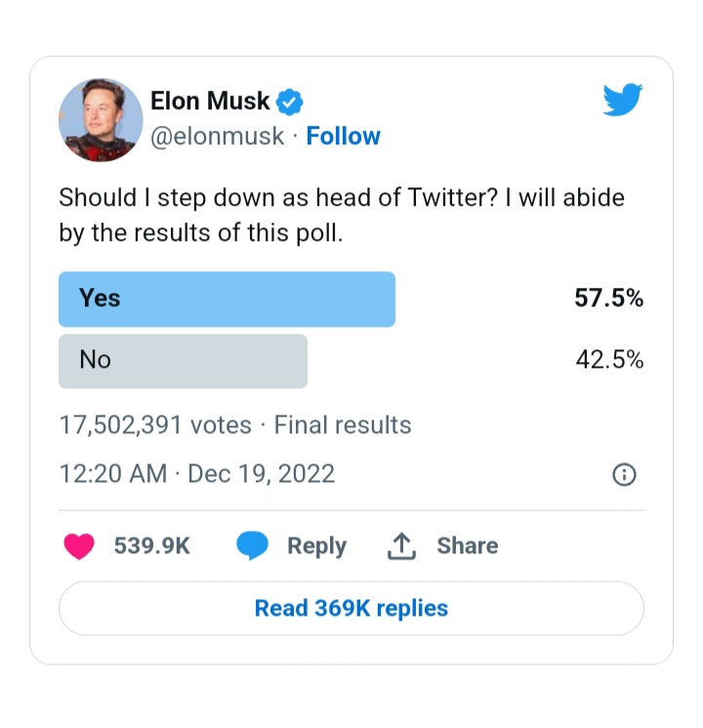Open Read 369K replies button
703x728 pixels.
pyautogui.click(x=351, y=608)
